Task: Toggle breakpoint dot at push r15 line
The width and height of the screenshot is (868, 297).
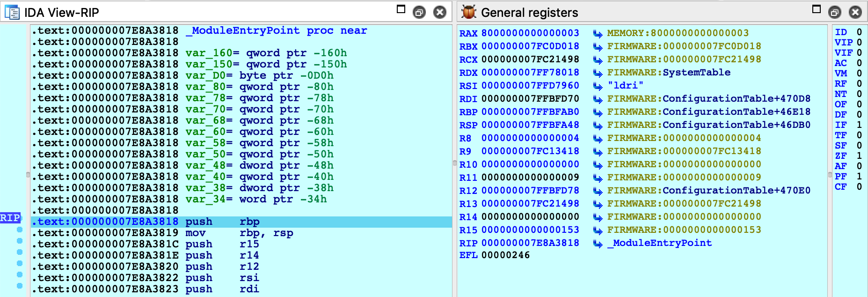Action: (x=20, y=241)
